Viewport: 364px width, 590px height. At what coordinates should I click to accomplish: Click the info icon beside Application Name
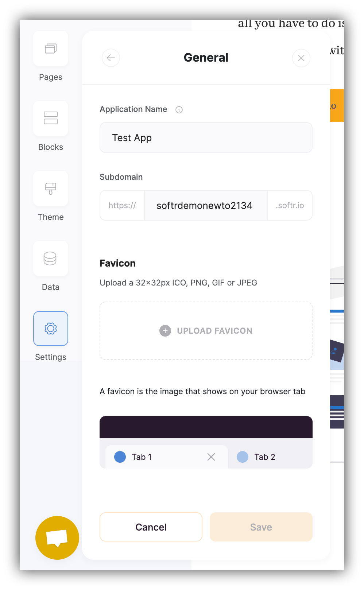click(179, 110)
